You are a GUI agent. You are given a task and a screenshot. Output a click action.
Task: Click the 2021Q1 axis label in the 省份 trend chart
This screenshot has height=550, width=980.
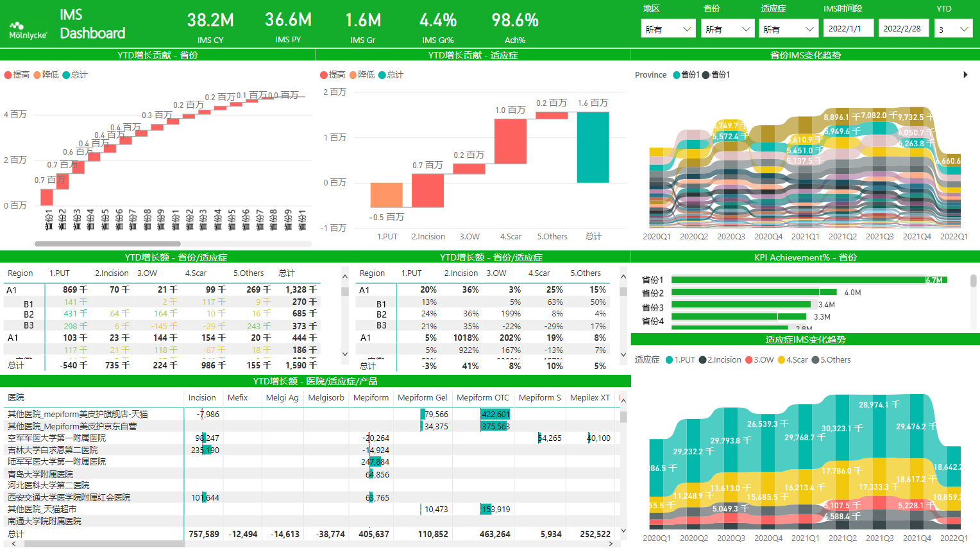point(806,237)
